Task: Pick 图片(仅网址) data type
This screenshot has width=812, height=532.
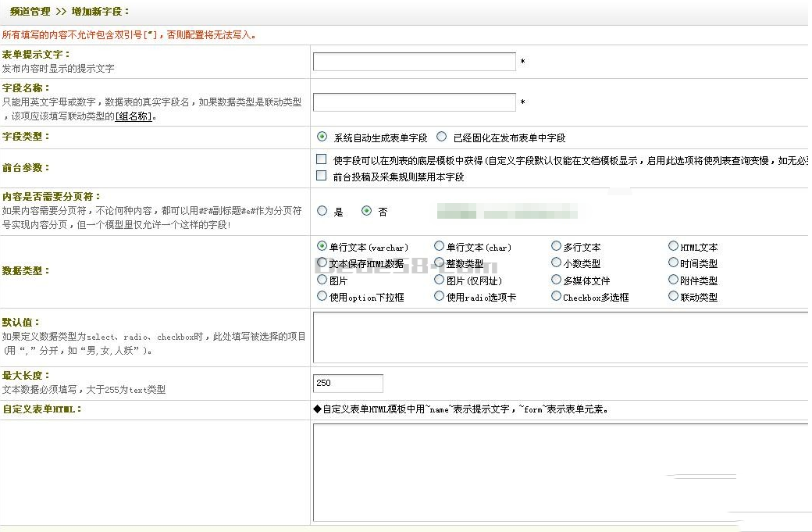Action: 439,280
